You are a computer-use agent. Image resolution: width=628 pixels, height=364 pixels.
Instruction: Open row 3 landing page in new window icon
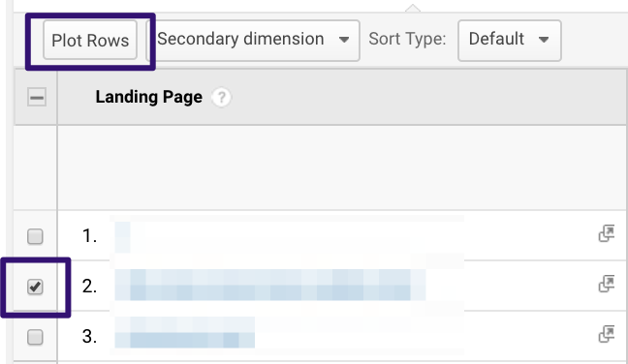(607, 334)
